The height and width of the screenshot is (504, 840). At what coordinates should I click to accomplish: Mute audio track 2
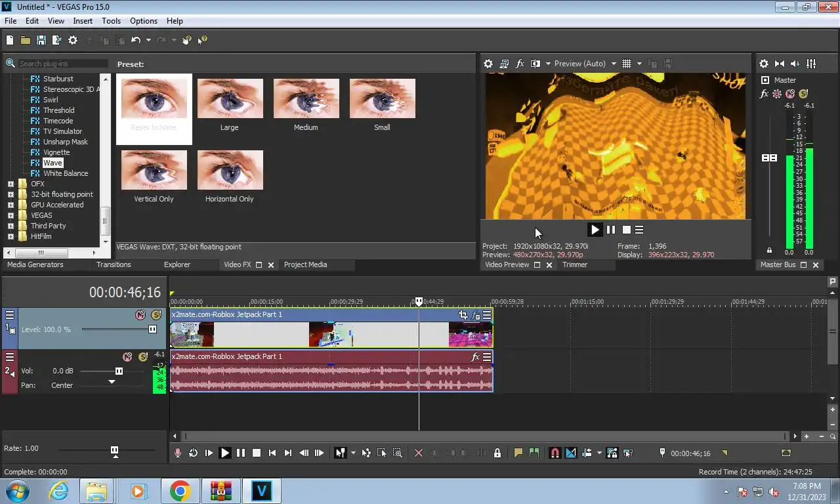(127, 357)
